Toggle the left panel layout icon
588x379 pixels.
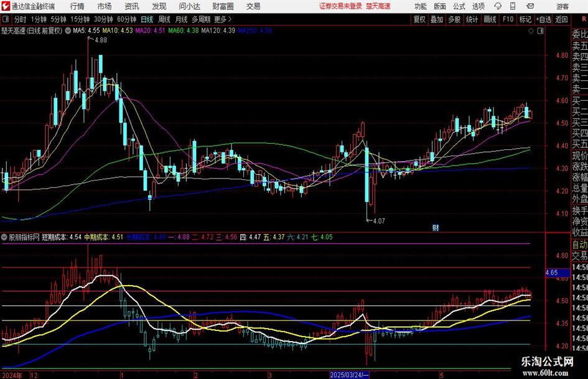coord(6,19)
